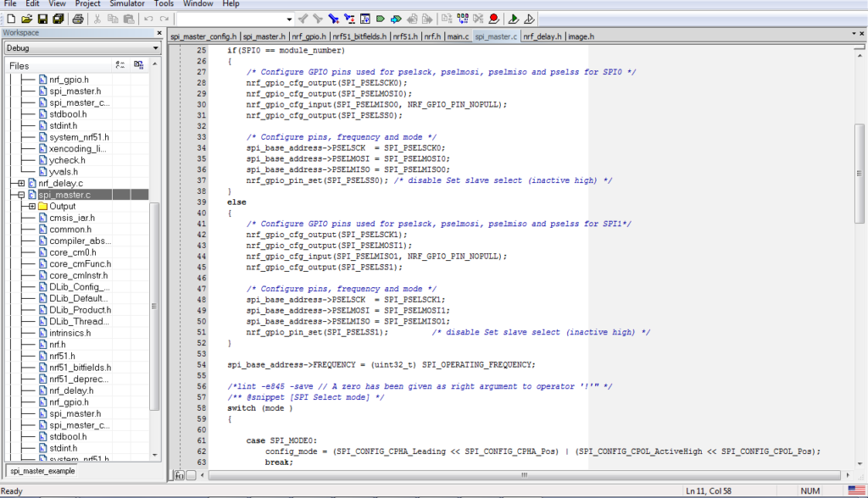Open the Debug configuration dropdown
Viewport: 868px width, 498px height.
coord(155,48)
